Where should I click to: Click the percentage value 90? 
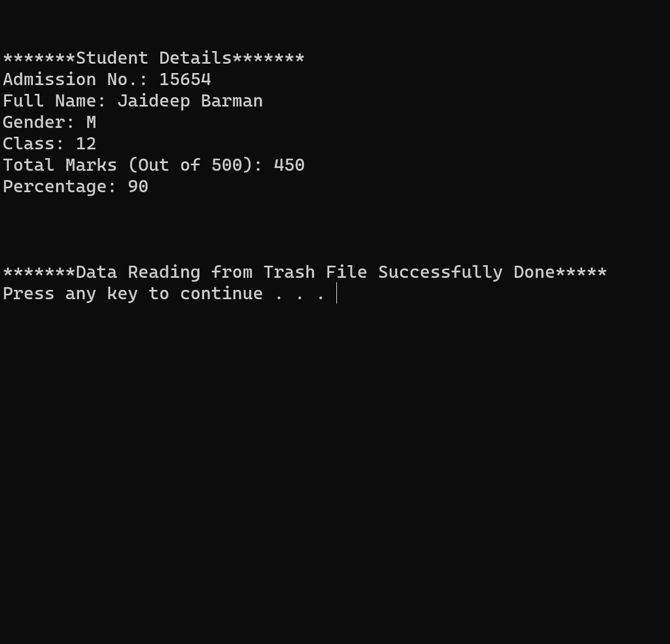click(138, 187)
